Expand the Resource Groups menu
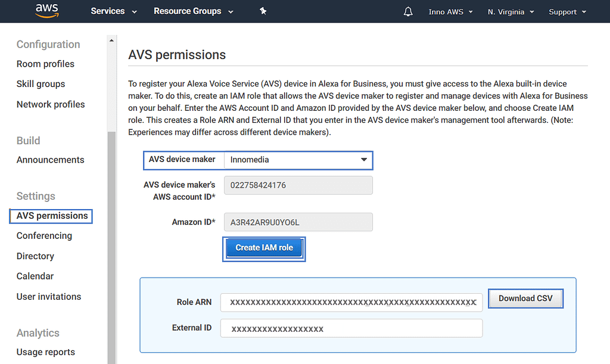 click(194, 11)
